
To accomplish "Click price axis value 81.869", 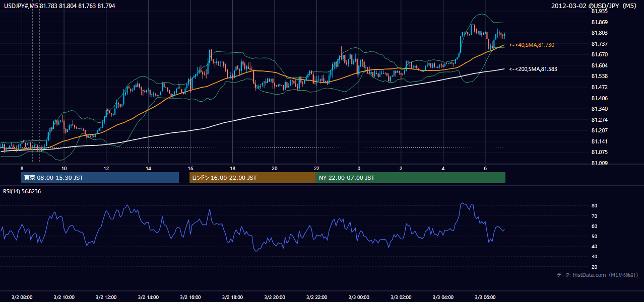I will click(599, 22).
